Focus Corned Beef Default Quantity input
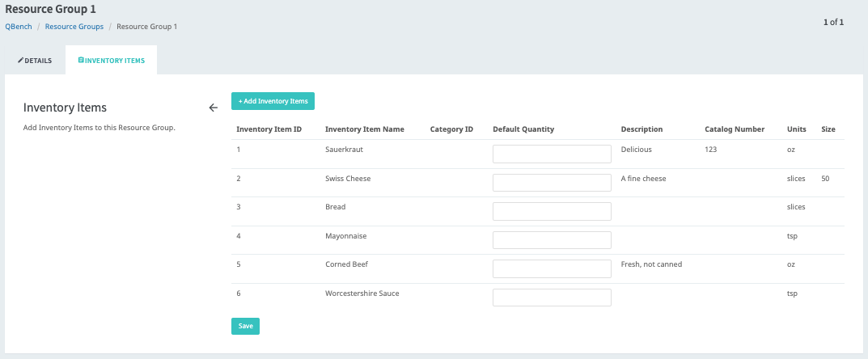The image size is (868, 359). click(552, 268)
